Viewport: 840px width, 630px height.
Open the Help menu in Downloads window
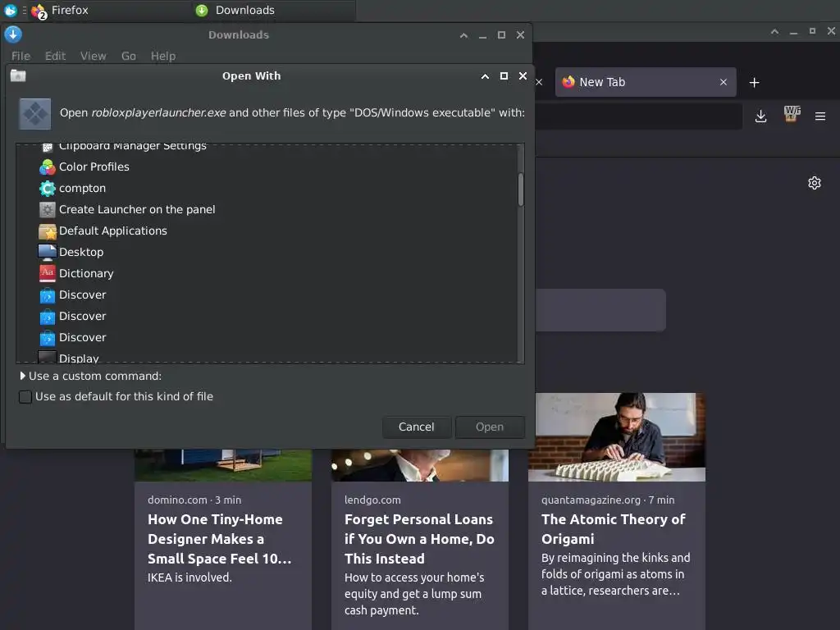(x=163, y=57)
